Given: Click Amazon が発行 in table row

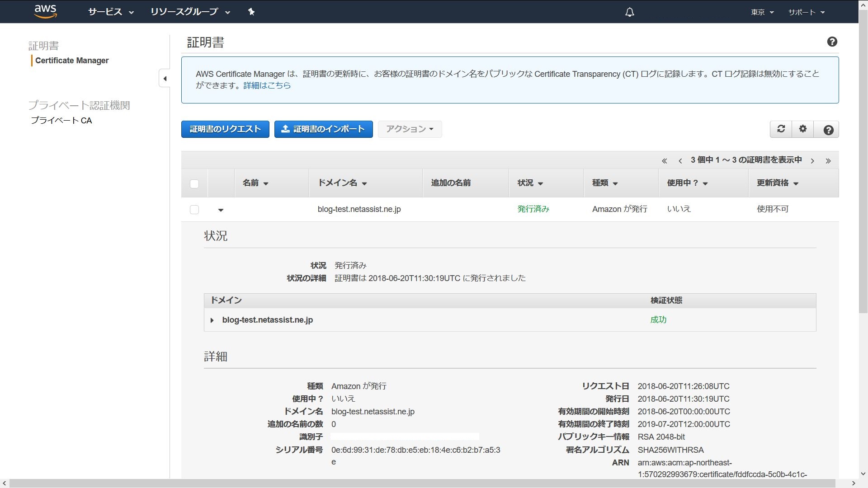Looking at the screenshot, I should [619, 209].
